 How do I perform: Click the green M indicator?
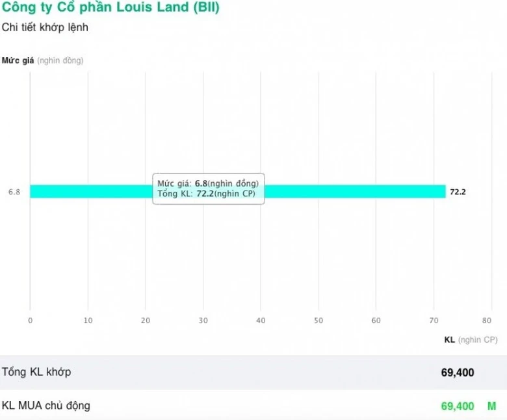pos(492,406)
